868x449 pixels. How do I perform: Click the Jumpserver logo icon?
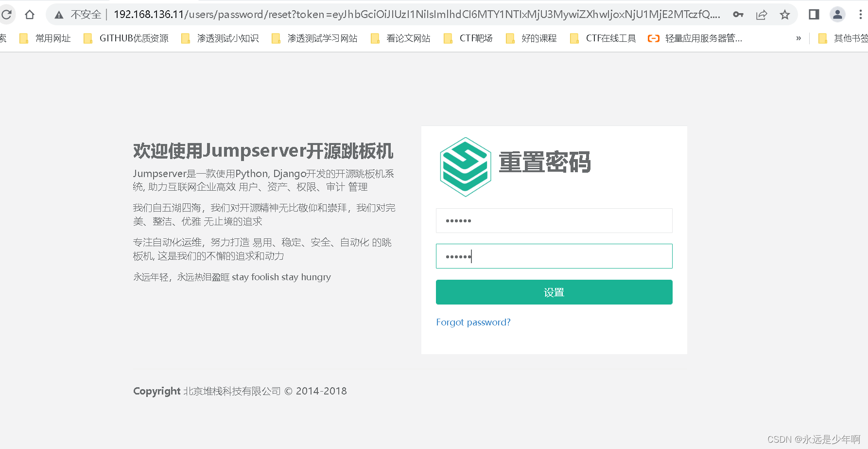(x=465, y=167)
